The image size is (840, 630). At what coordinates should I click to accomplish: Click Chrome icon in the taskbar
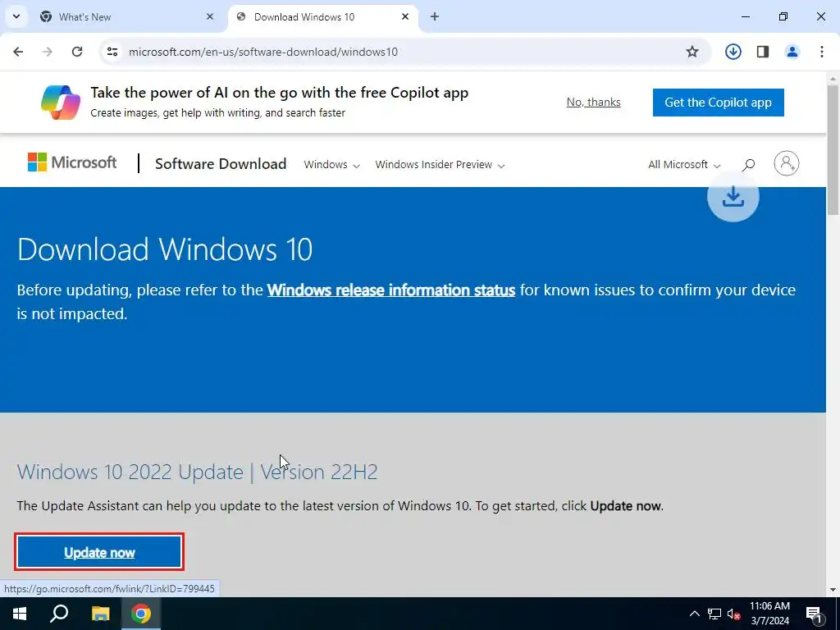coord(141,614)
